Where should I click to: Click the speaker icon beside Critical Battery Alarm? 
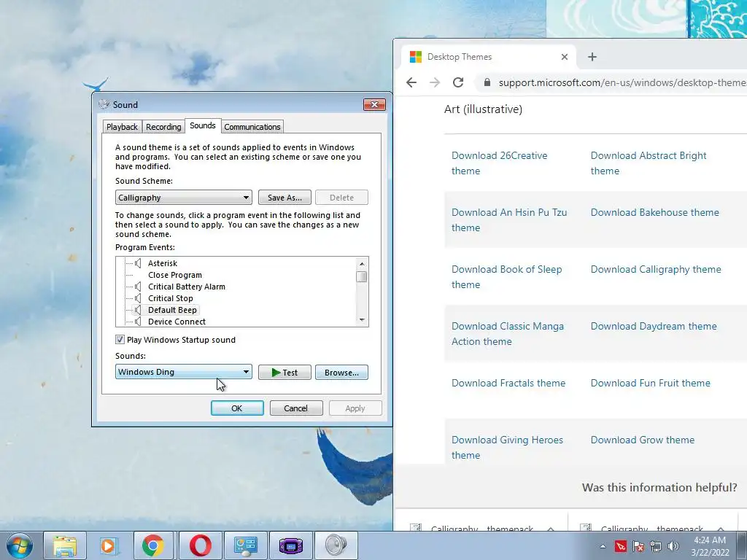138,286
